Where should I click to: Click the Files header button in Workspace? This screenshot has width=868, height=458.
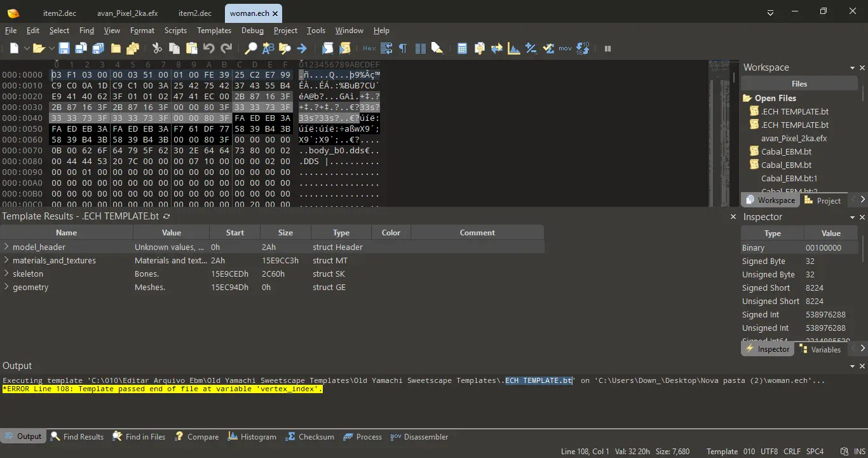(x=799, y=84)
